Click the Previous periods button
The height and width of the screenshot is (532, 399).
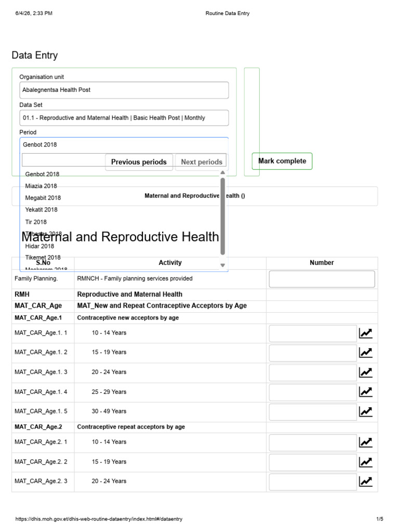pyautogui.click(x=139, y=162)
